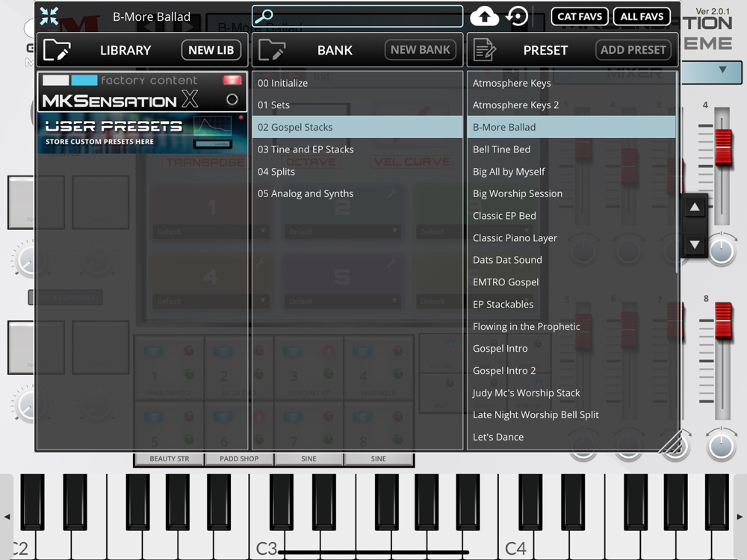Load Judy Mc's Worship Stack preset

pos(571,393)
